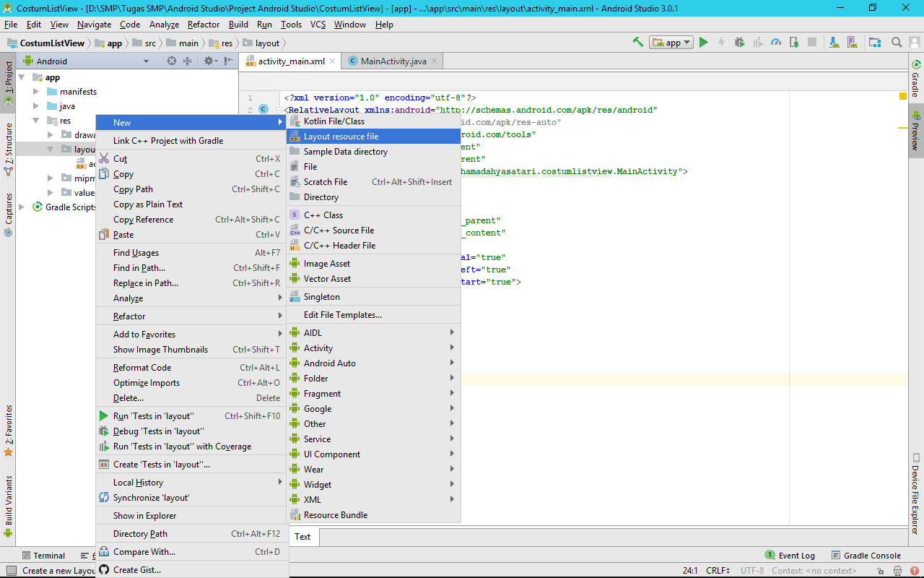Run the app with the green play button

[704, 41]
